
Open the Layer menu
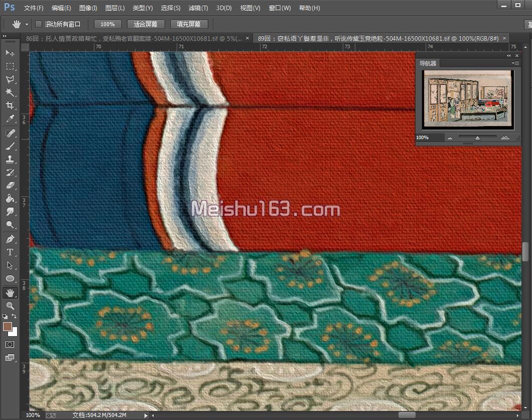coord(114,8)
